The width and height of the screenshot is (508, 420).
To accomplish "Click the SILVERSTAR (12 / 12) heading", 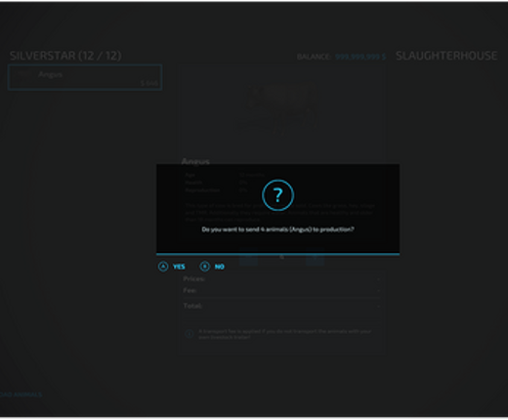I will pos(65,56).
